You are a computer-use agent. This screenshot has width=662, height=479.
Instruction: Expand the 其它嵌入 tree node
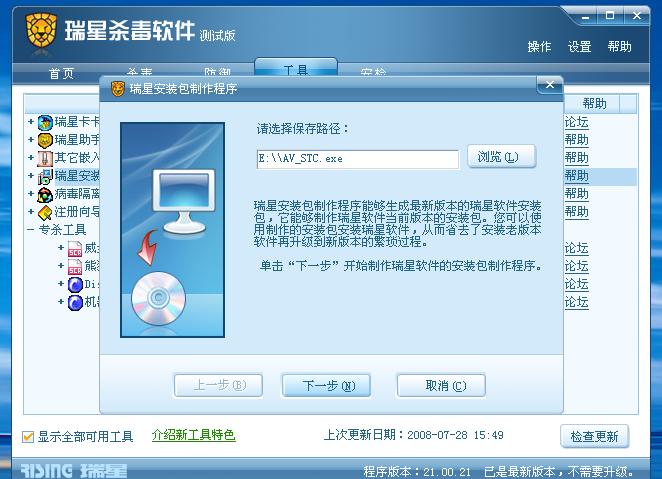(x=31, y=157)
